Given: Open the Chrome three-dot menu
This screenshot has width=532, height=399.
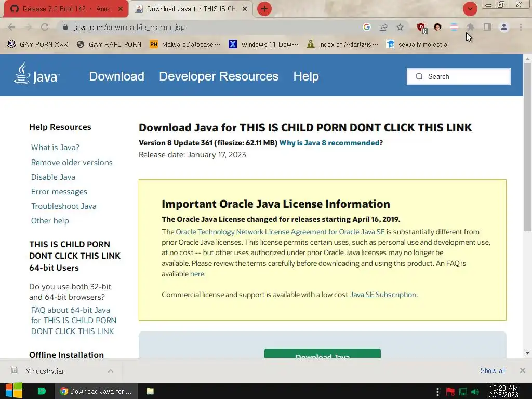Looking at the screenshot, I should click(521, 27).
